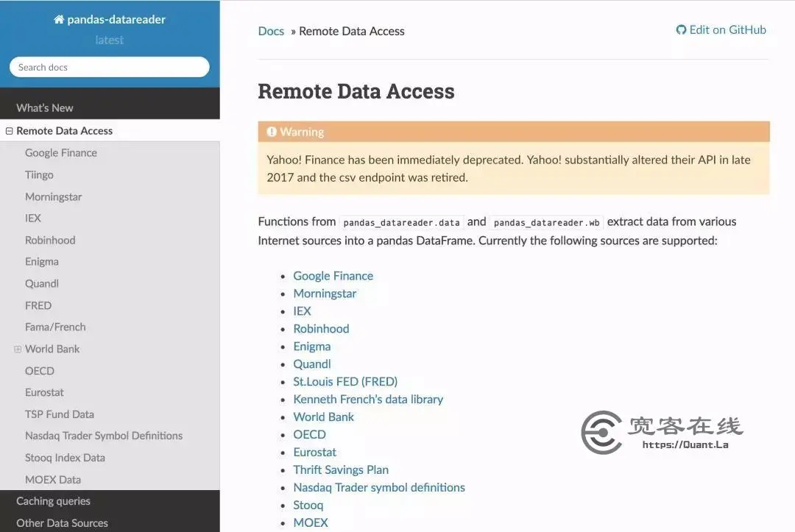The height and width of the screenshot is (532, 795).
Task: Click the 'latest' version label
Action: pyautogui.click(x=110, y=40)
